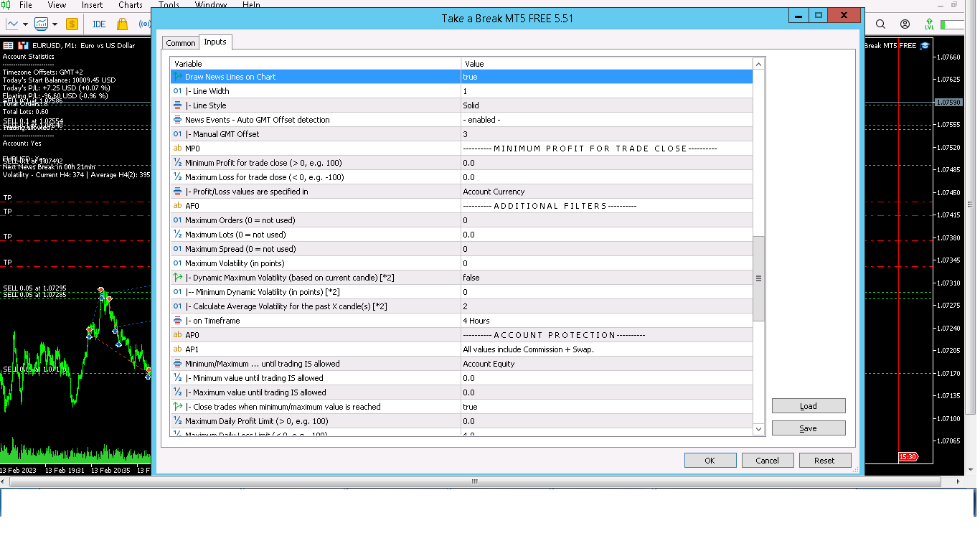
Task: Edit the Maximum Loss for trade close value
Action: [x=607, y=177]
